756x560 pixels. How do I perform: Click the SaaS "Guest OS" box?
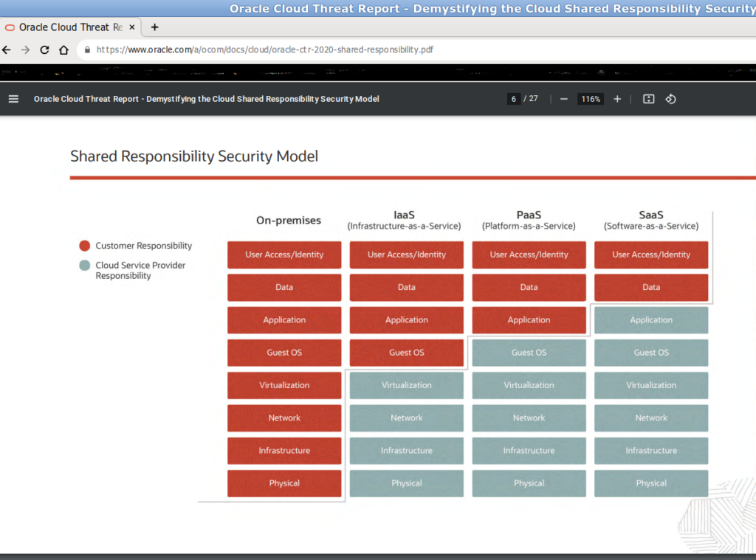pos(651,353)
